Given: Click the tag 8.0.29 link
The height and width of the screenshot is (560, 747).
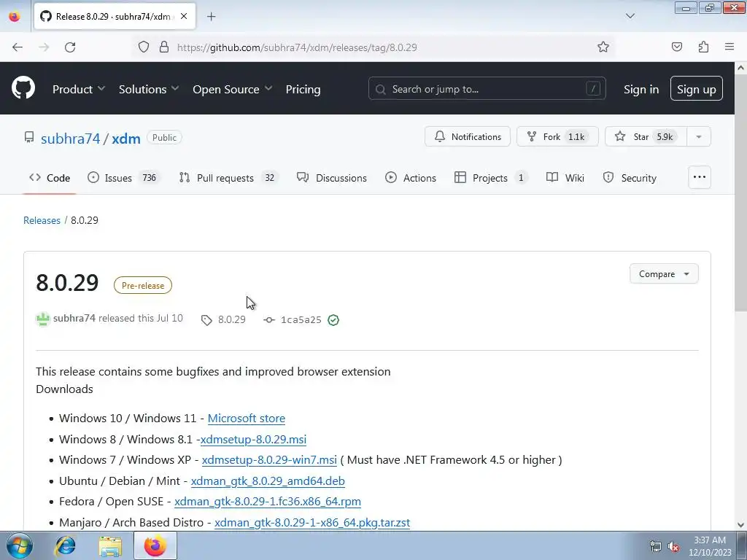Looking at the screenshot, I should point(223,320).
